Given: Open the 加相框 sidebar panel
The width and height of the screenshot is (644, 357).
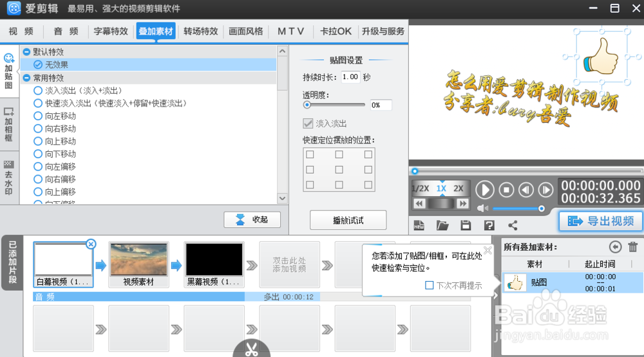Looking at the screenshot, I should (8, 124).
